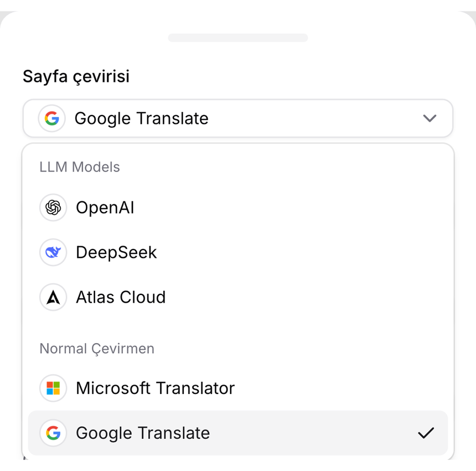Tap the sheet drag handle bar
Screen dimensions: 476x471
coord(238,38)
